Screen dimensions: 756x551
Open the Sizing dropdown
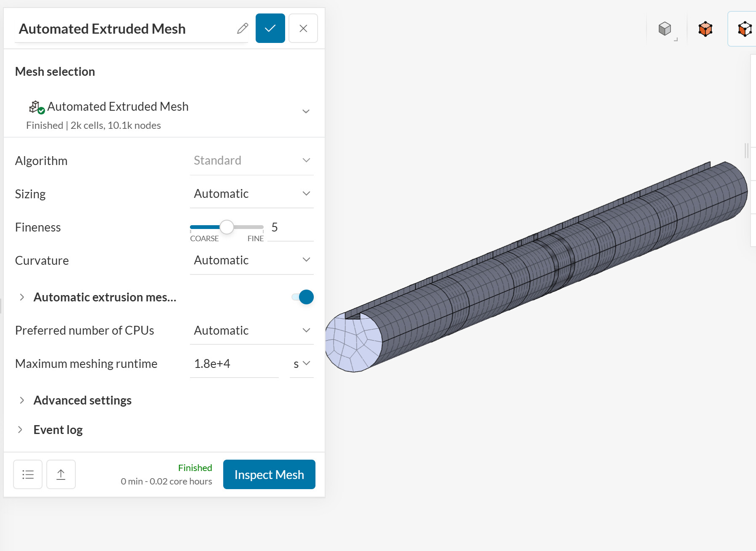251,194
